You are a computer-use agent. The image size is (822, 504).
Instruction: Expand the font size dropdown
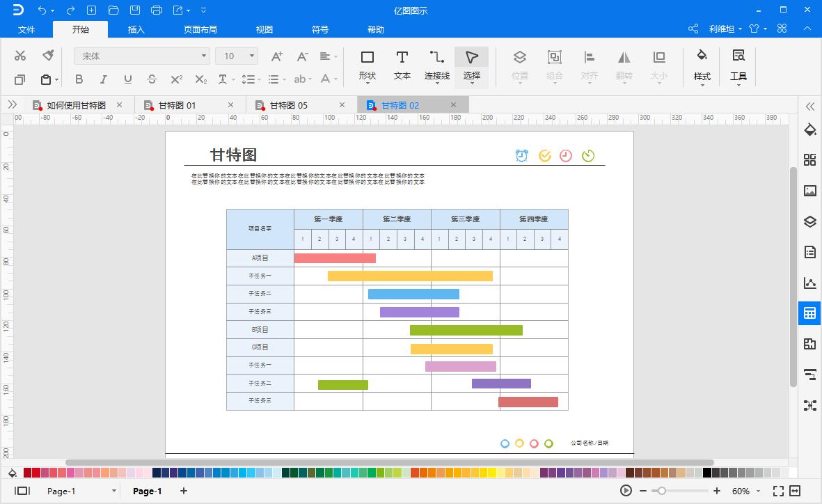pos(249,56)
